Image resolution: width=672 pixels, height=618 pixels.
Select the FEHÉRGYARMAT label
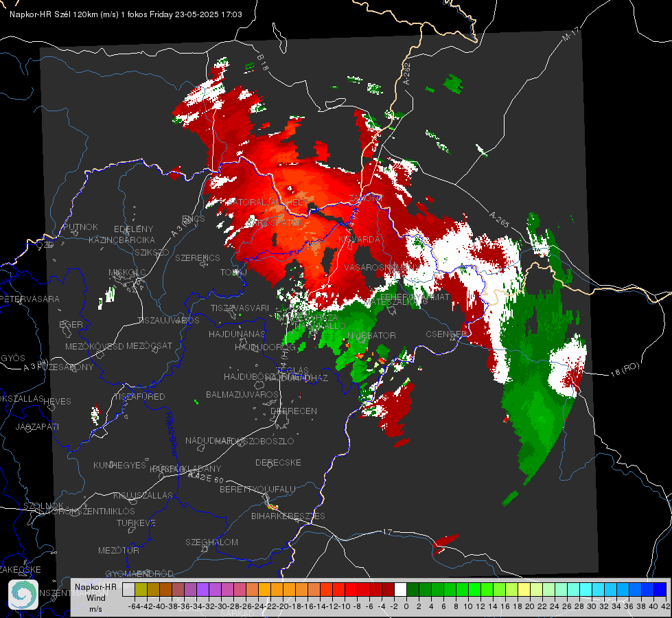click(415, 297)
